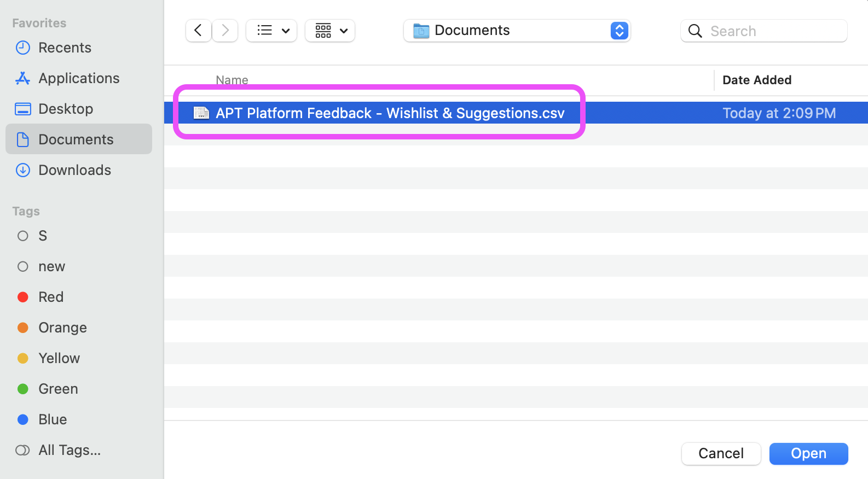The image size is (868, 479).
Task: Click the back navigation arrow
Action: click(x=198, y=31)
